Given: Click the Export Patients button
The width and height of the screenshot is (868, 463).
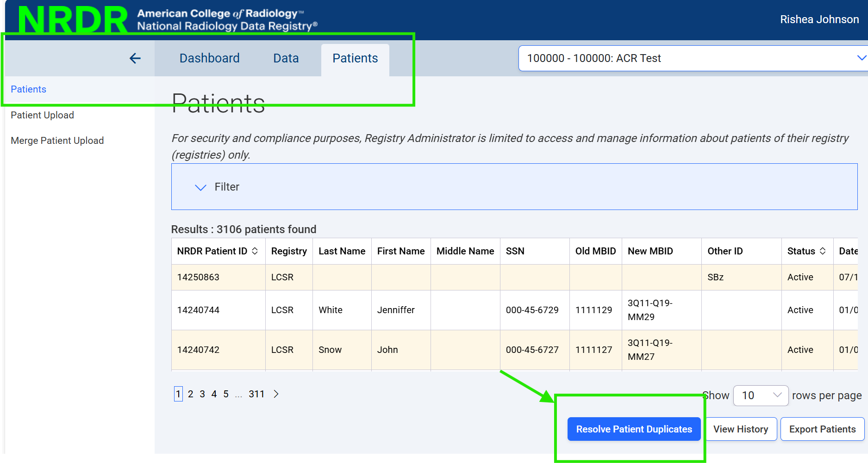Looking at the screenshot, I should tap(822, 429).
